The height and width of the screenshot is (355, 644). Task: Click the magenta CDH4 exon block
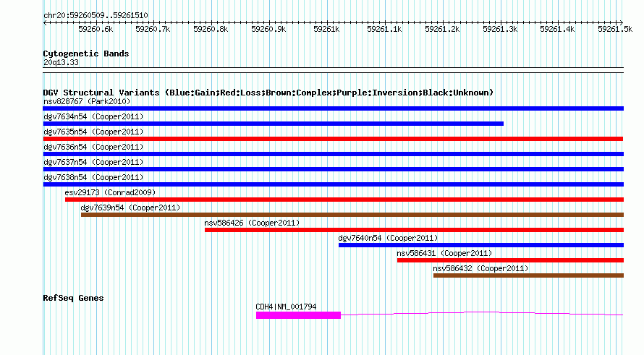pos(298,315)
